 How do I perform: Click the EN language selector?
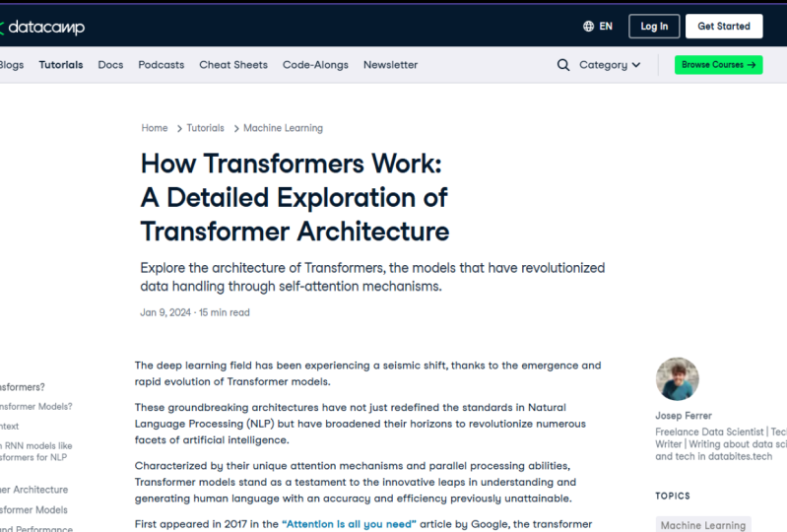pyautogui.click(x=606, y=26)
